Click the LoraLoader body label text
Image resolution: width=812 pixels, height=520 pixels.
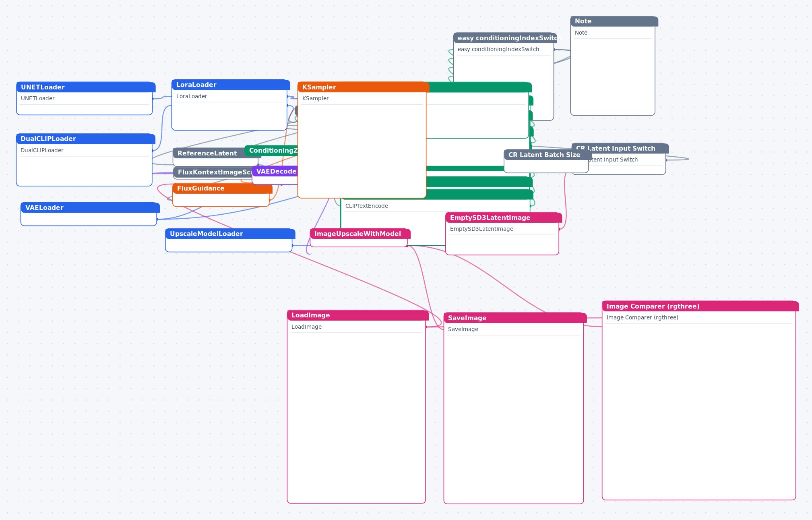[x=192, y=96]
